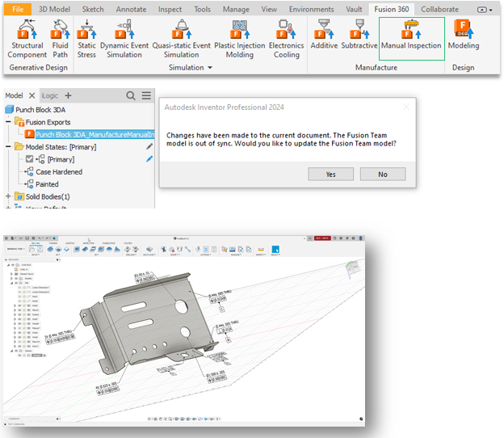Open the Modify dropdown in Fusion toolbar
504x438 pixels.
click(174, 255)
